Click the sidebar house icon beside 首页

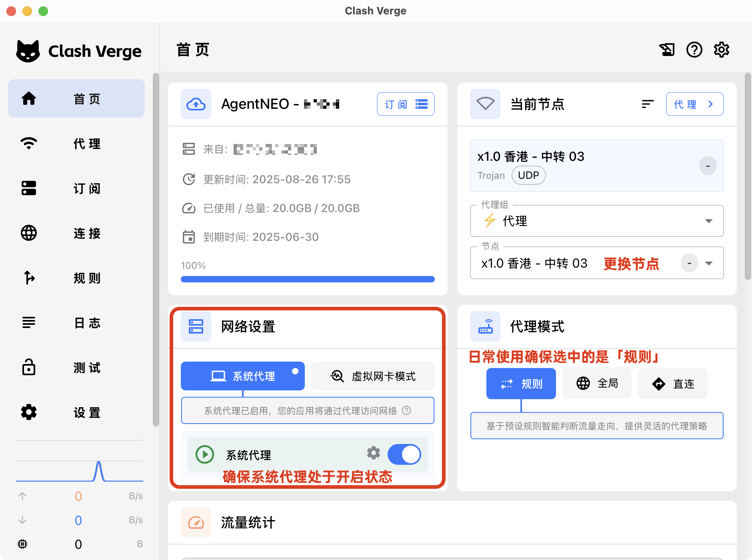(29, 98)
